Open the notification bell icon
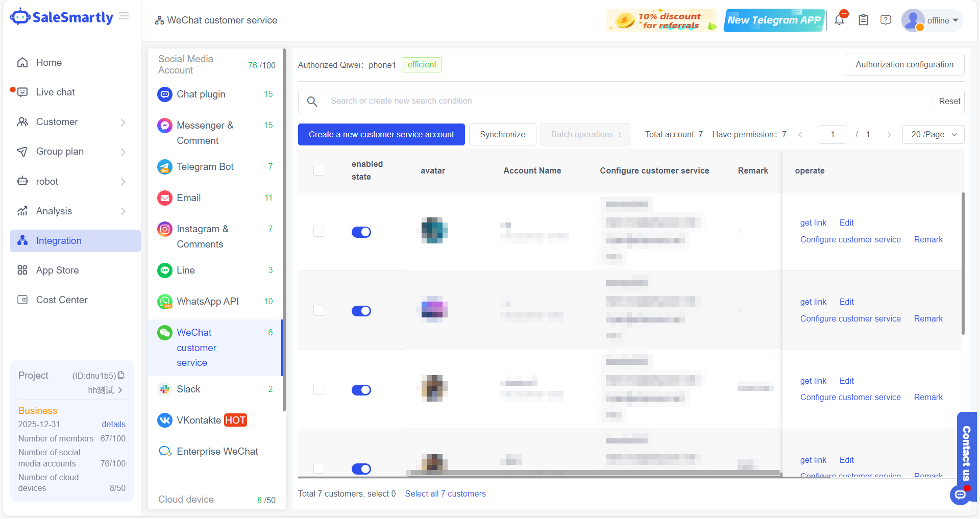The image size is (980, 519). tap(839, 19)
